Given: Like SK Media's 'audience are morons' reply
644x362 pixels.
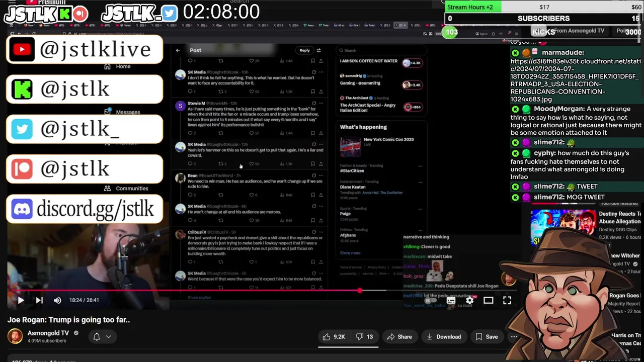Looking at the screenshot, I should pos(252,220).
